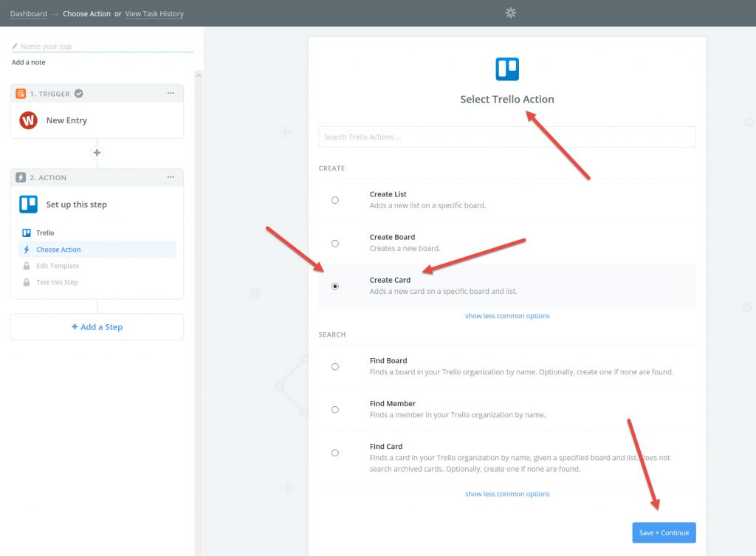Click the Zapier gear logo in header
This screenshot has width=756, height=556.
coord(510,13)
